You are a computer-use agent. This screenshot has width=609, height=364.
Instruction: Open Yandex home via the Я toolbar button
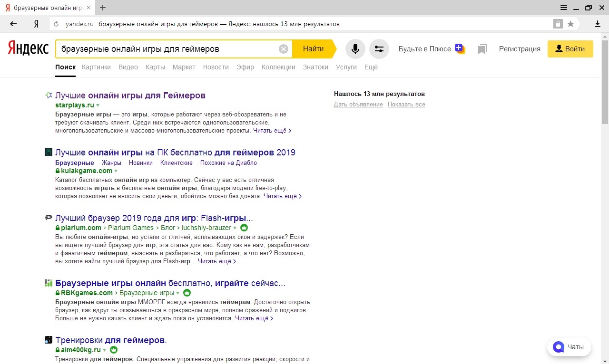coord(36,24)
